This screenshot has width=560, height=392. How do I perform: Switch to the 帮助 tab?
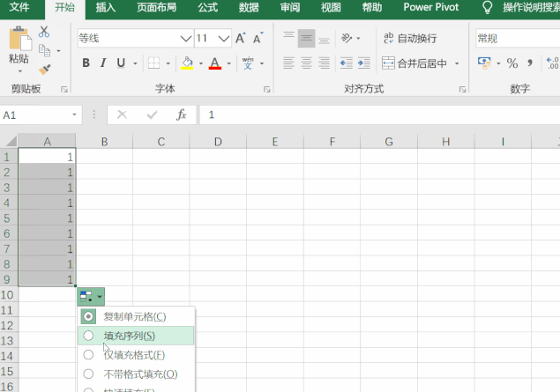point(372,7)
